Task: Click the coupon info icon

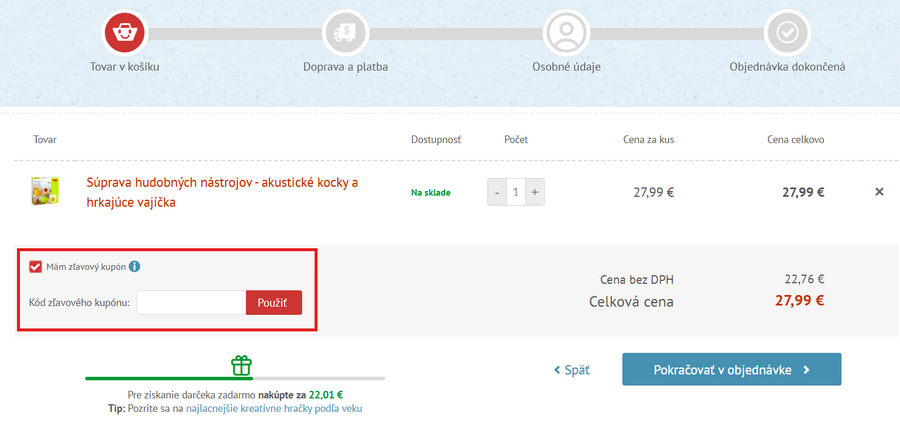Action: click(x=134, y=267)
